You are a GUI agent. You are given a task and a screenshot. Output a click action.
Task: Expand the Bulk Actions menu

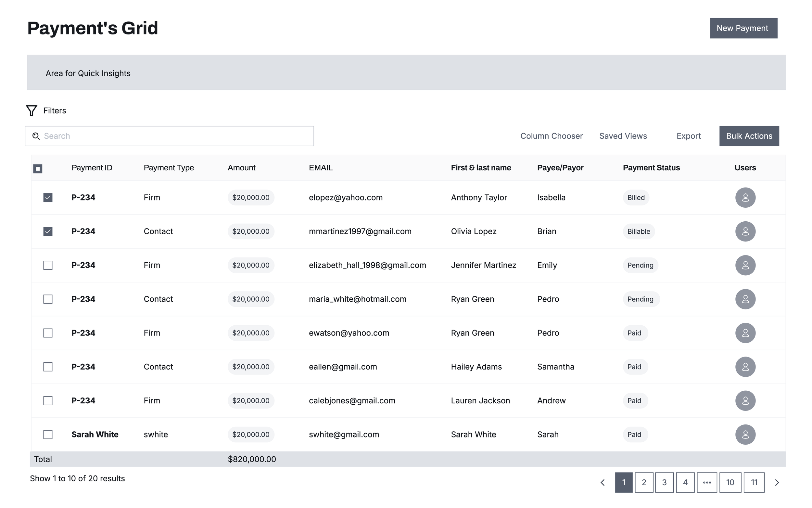749,136
